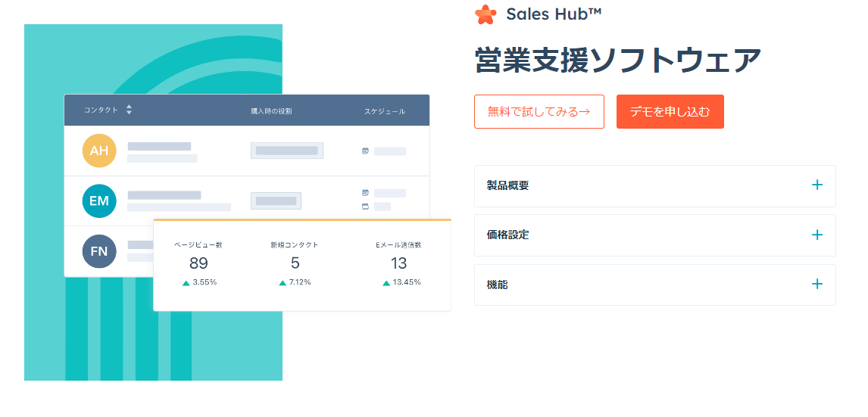Click the スケジュール column header
868x417 pixels.
384,111
